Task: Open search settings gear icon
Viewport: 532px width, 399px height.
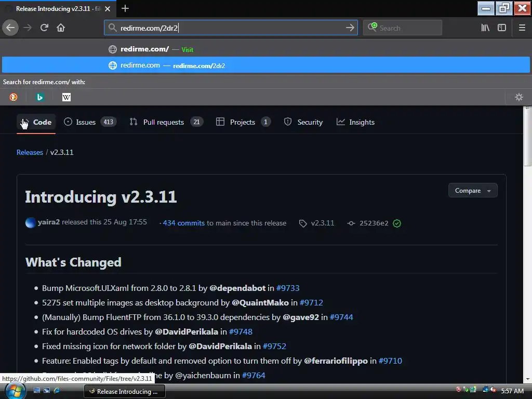Action: click(519, 97)
